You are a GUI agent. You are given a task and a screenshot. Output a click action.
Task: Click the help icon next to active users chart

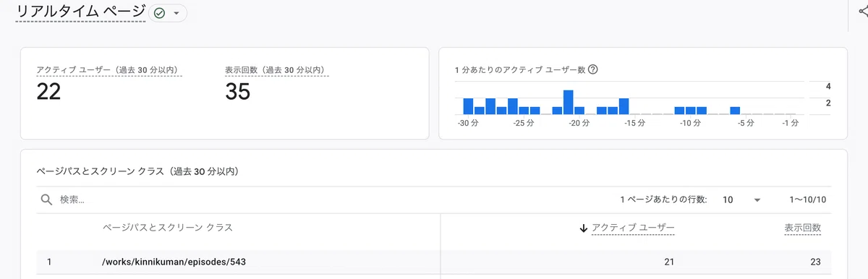(592, 70)
